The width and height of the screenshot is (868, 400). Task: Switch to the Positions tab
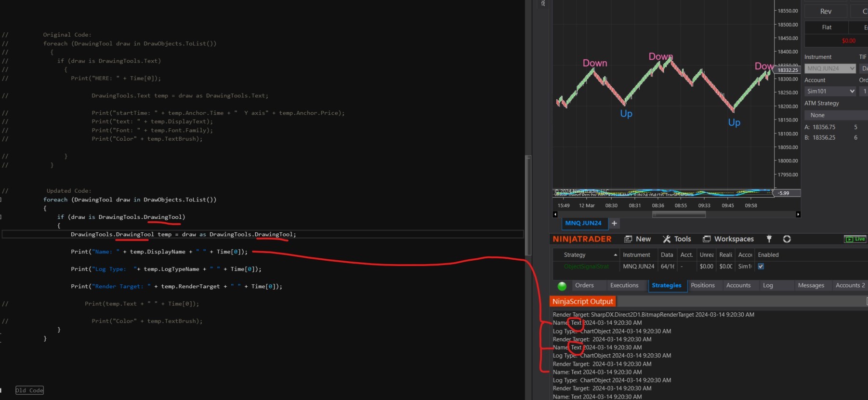(703, 286)
